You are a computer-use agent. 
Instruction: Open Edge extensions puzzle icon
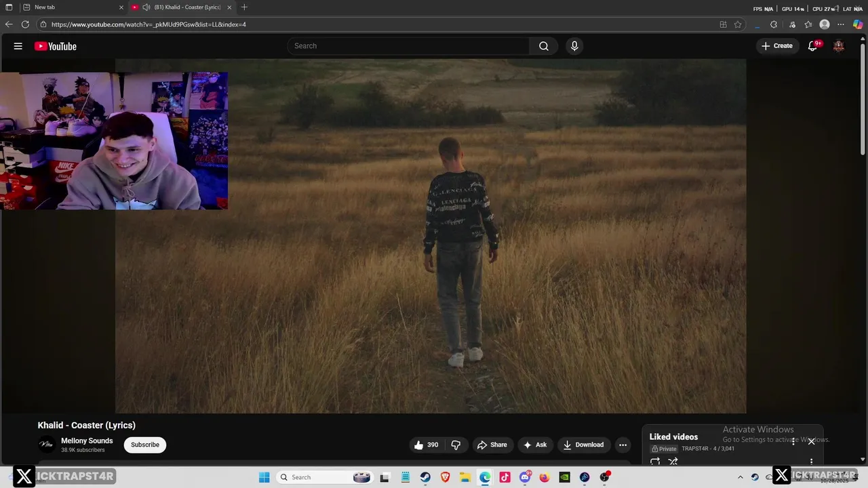click(x=774, y=24)
